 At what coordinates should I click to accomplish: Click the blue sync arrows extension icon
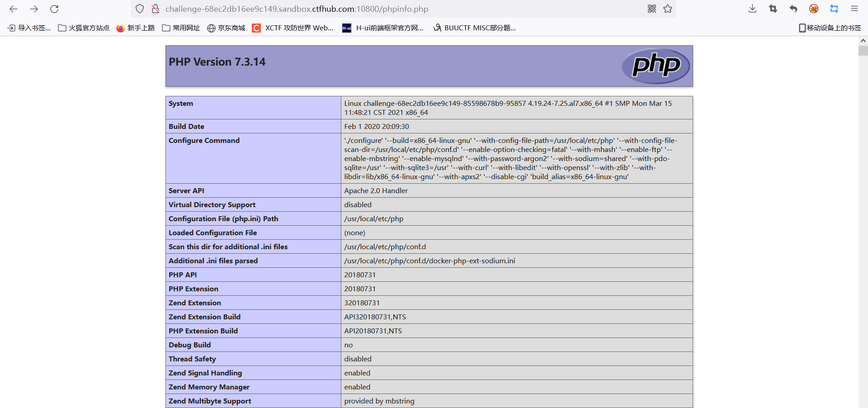(x=834, y=9)
